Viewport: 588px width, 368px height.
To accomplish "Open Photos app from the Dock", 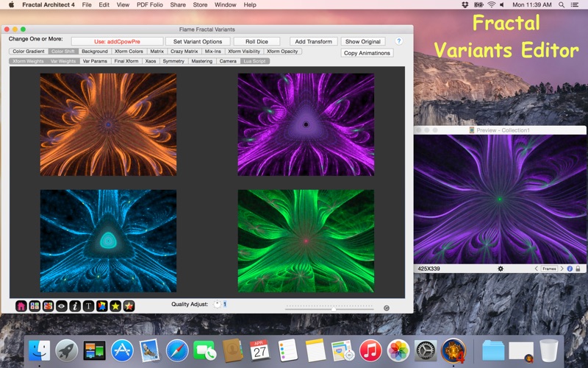I will 398,351.
